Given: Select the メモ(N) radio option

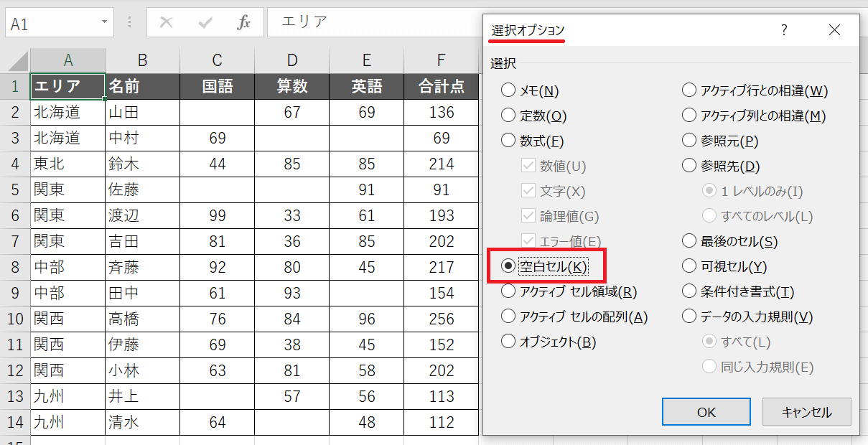Looking at the screenshot, I should [x=508, y=90].
